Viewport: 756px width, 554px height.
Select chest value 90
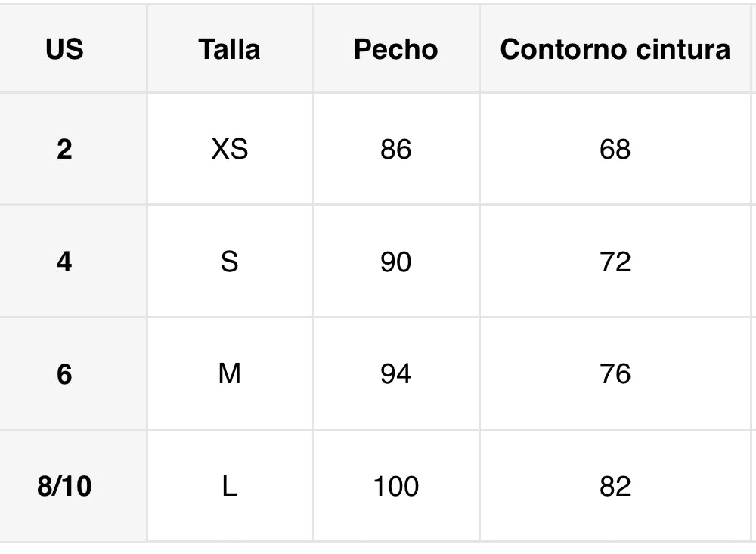pos(395,262)
